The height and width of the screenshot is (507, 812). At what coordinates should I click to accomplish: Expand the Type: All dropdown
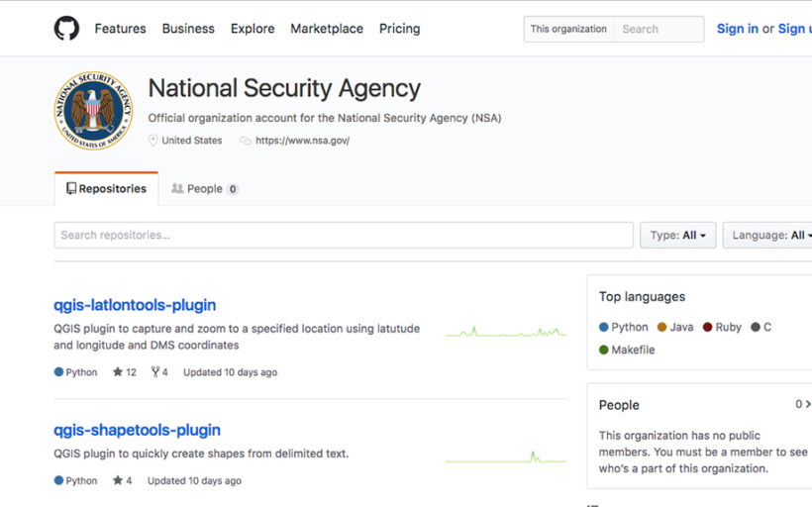click(x=678, y=235)
